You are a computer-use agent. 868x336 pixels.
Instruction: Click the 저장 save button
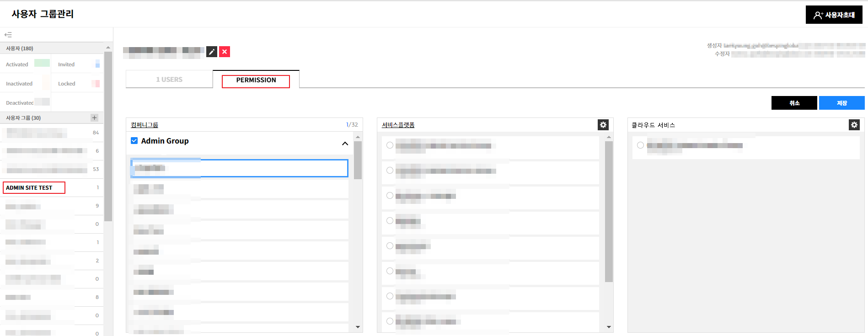[x=841, y=103]
